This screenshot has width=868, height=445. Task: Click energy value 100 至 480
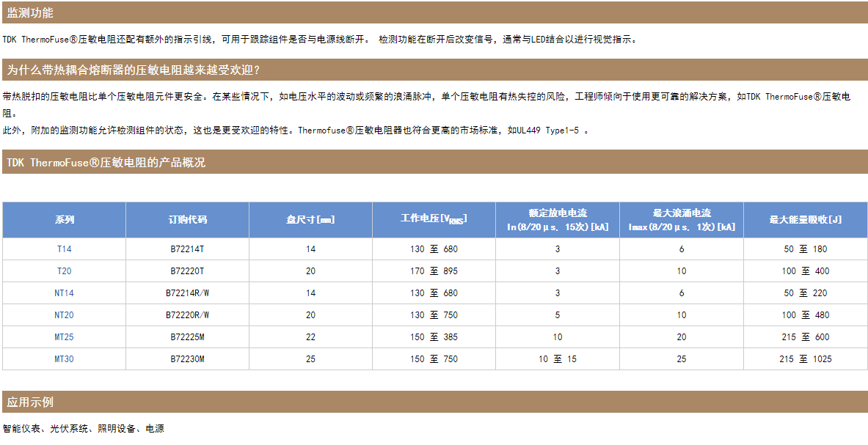point(806,315)
